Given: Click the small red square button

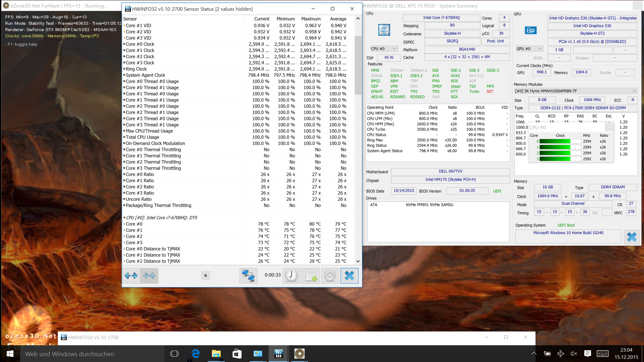Looking at the screenshot, I should click(206, 276).
